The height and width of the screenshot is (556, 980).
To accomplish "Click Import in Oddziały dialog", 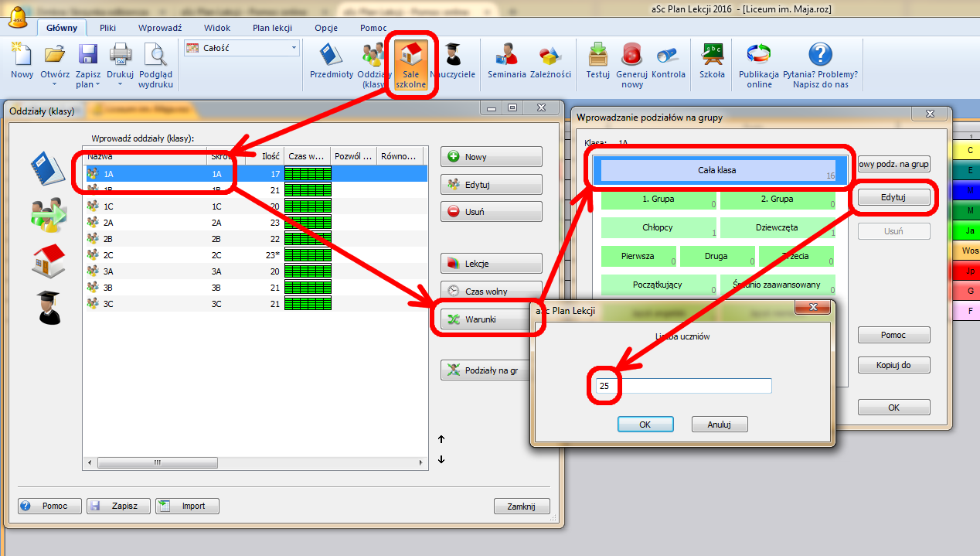I will point(187,506).
